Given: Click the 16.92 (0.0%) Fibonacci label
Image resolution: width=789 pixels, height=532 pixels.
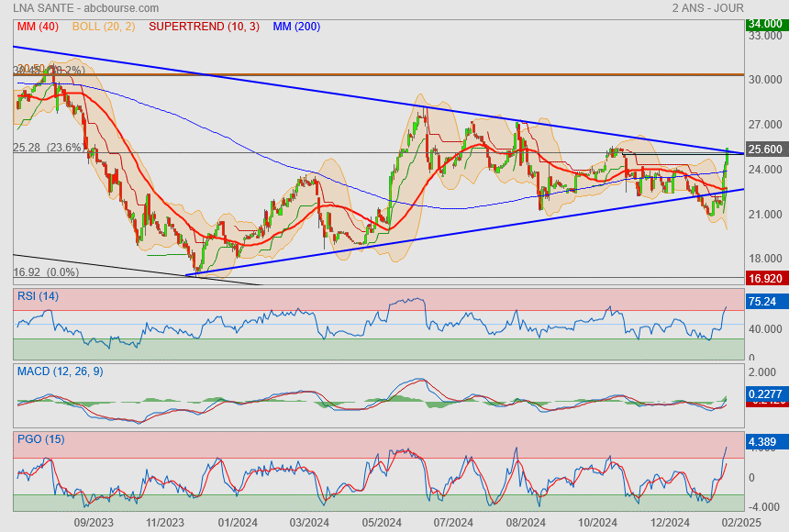Looking at the screenshot, I should pos(46,272).
